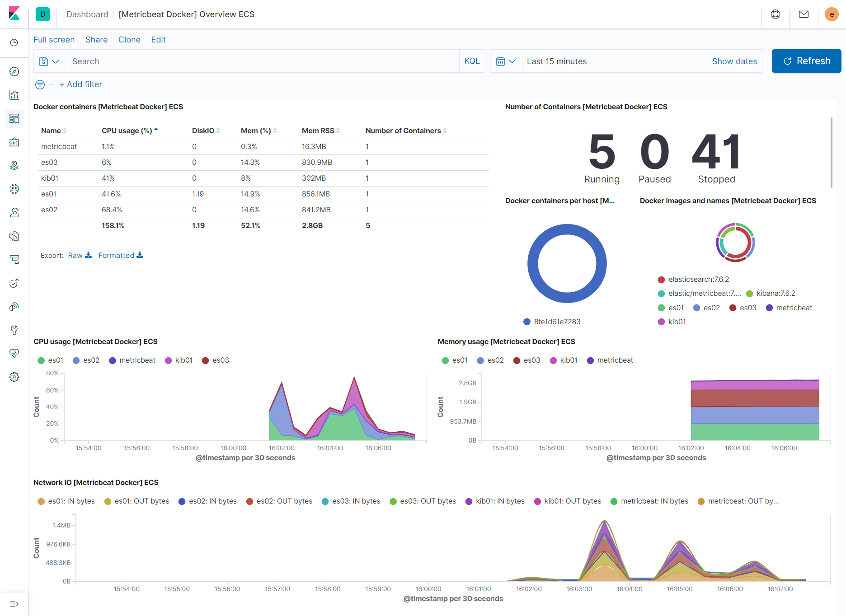Open the date quick menu calendar dropdown
This screenshot has height=616, width=846.
click(506, 61)
